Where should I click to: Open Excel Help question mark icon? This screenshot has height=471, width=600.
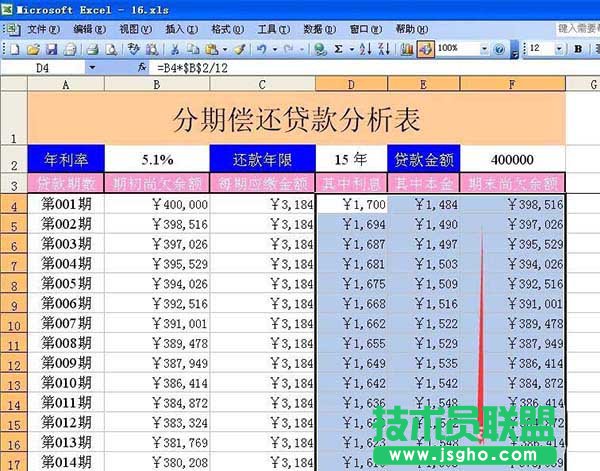[x=499, y=49]
